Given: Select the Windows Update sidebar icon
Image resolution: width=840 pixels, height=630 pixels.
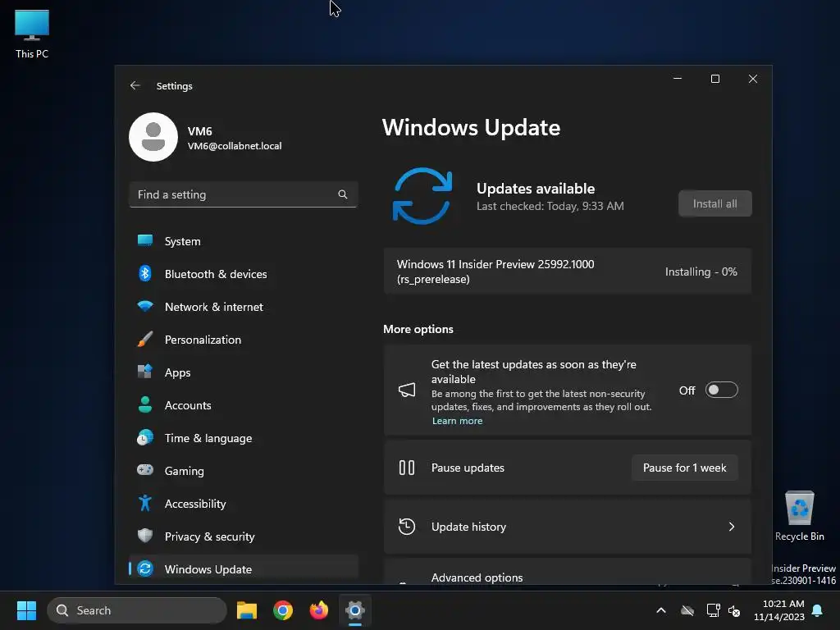Looking at the screenshot, I should [x=145, y=568].
